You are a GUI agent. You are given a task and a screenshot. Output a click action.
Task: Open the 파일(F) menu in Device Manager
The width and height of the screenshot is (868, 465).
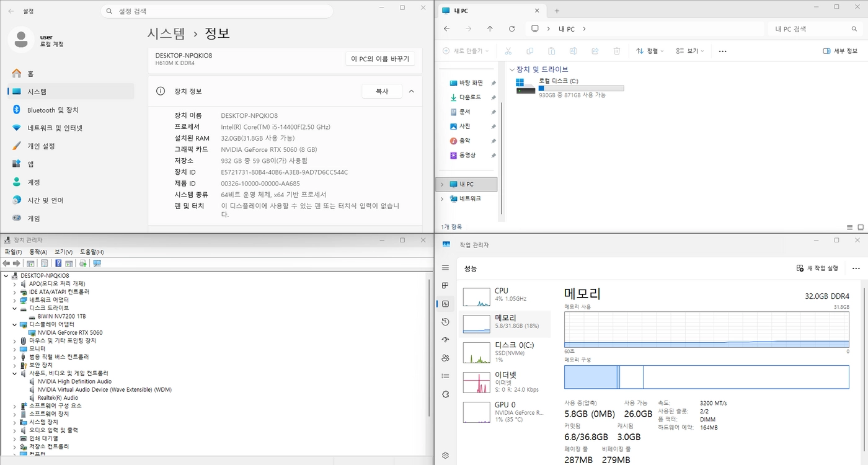tap(13, 252)
